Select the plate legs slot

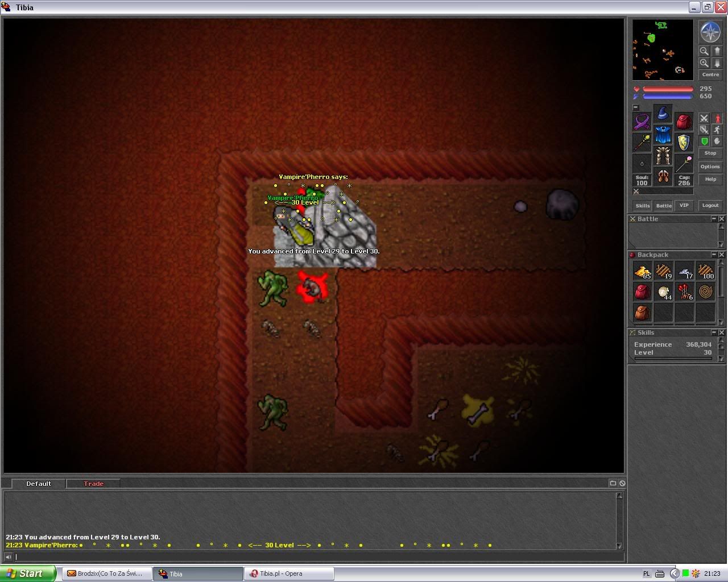click(663, 156)
